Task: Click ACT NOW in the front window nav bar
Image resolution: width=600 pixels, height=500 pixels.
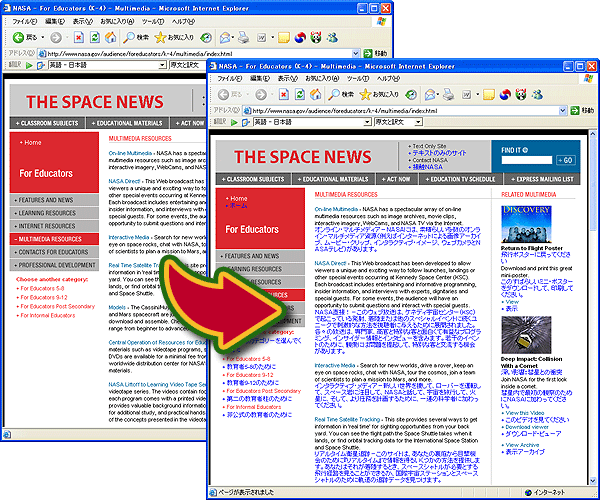Action: (396, 179)
